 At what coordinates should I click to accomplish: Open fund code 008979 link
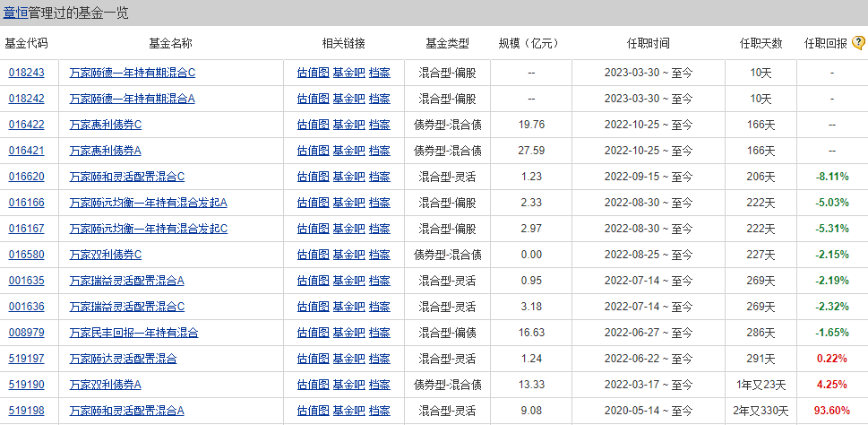pyautogui.click(x=27, y=333)
